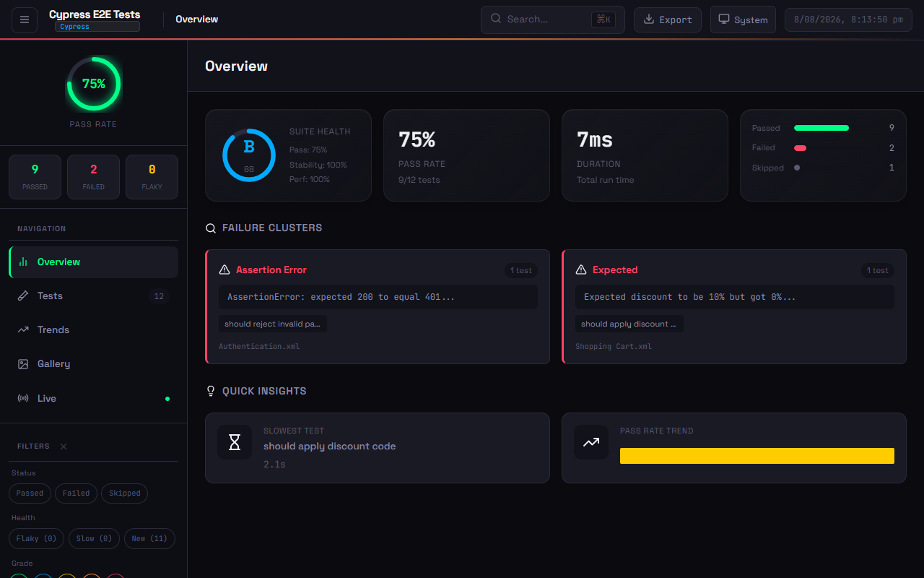This screenshot has height=578, width=924.
Task: Click the trend arrow icon in Pass Rate Trend
Action: [x=591, y=442]
